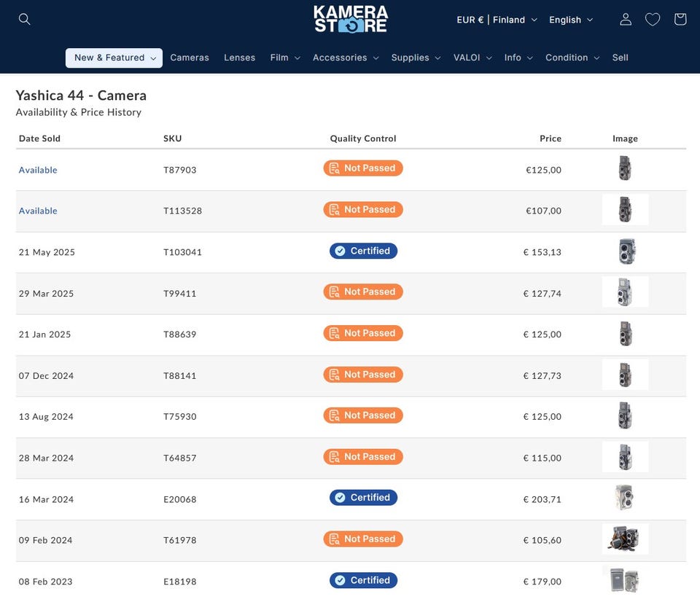700x602 pixels.
Task: View camera thumbnail for T88141
Action: (625, 375)
